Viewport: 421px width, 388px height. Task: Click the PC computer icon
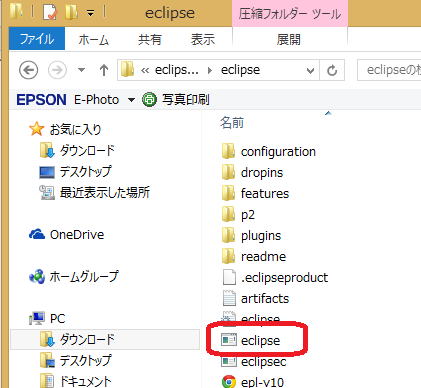point(37,319)
